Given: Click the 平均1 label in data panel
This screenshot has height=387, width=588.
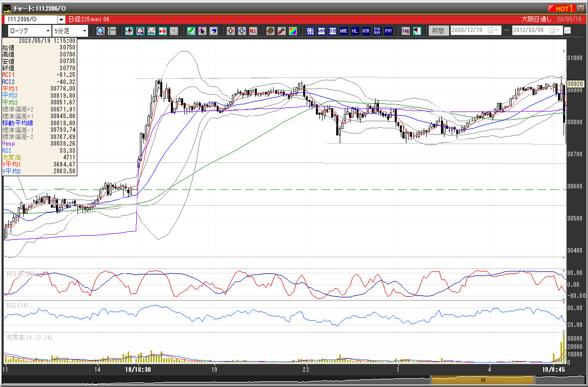Looking at the screenshot, I should click(10, 89).
